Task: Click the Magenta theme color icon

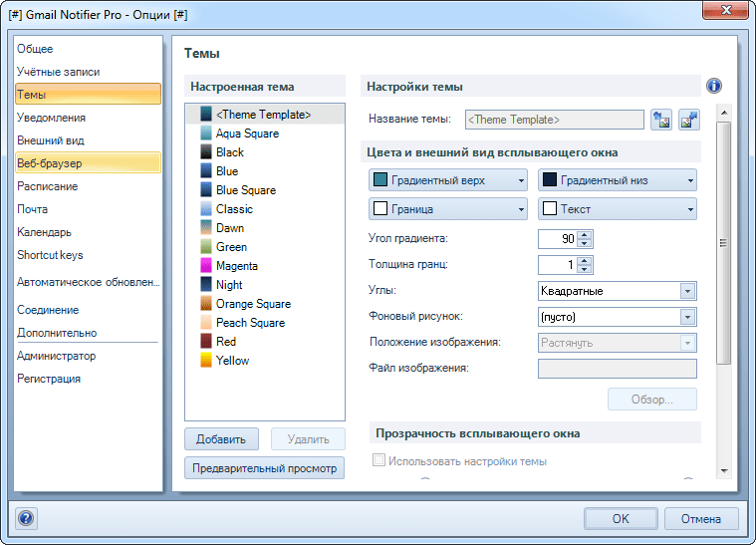Action: pyautogui.click(x=206, y=266)
